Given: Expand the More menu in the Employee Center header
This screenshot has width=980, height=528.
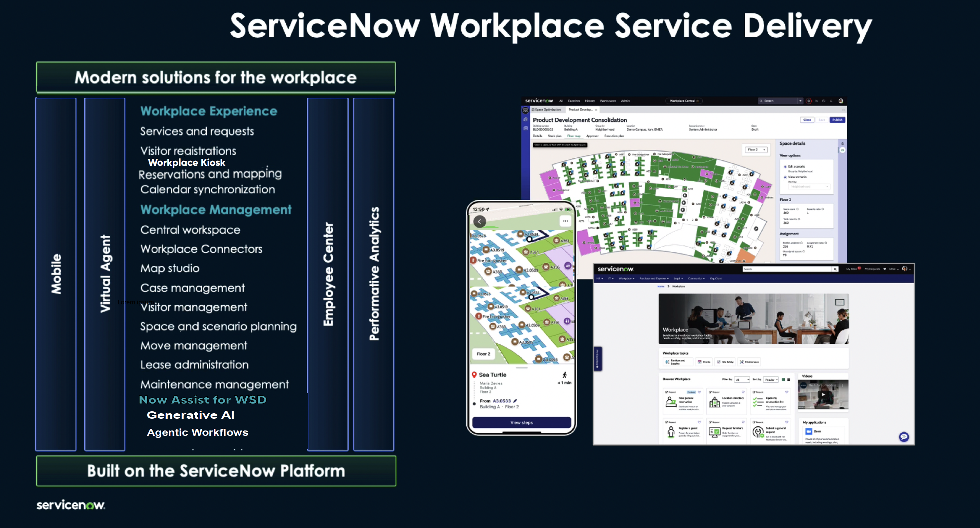Looking at the screenshot, I should pyautogui.click(x=894, y=269).
